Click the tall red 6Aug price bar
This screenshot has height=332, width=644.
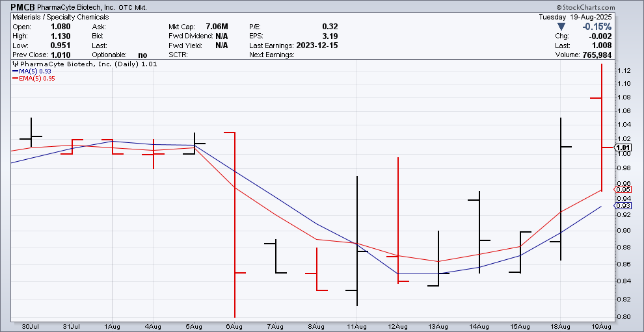(235, 225)
